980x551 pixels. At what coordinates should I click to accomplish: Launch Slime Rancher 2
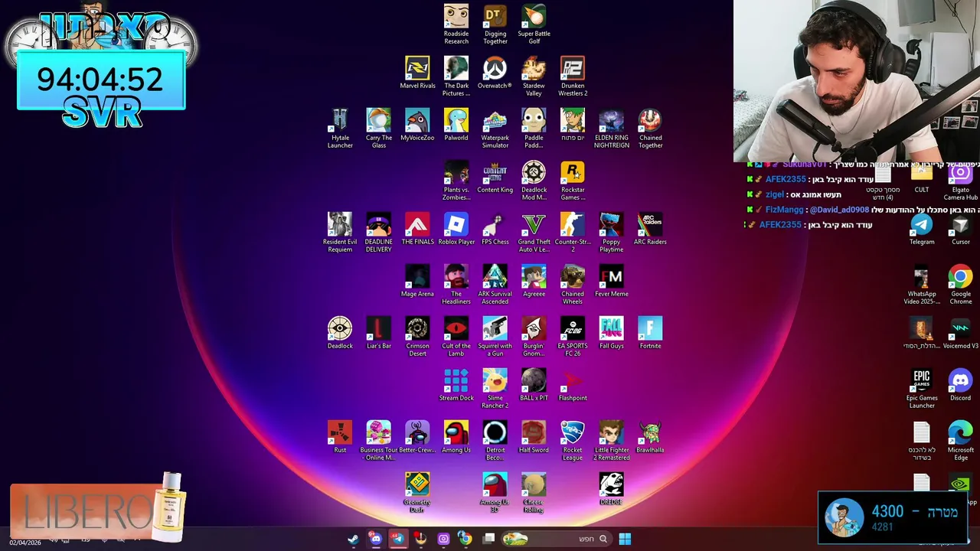[495, 388]
